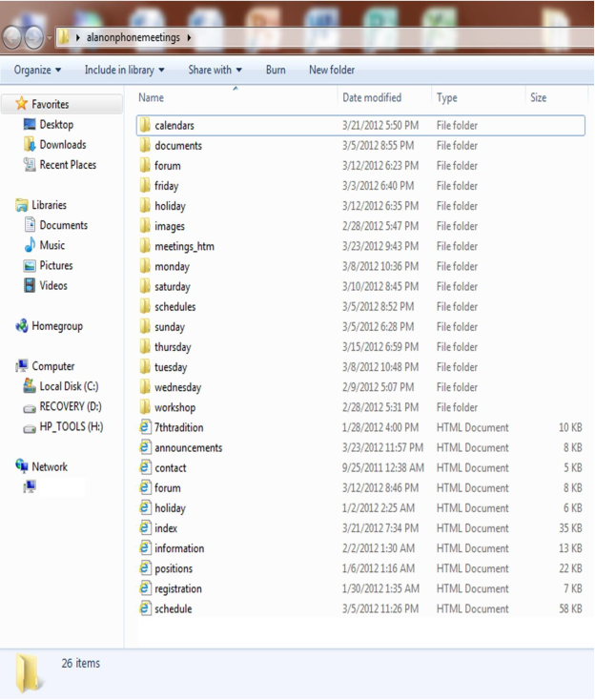Image resolution: width=595 pixels, height=700 pixels.
Task: Click the meetings_htm folder icon
Action: [x=145, y=246]
